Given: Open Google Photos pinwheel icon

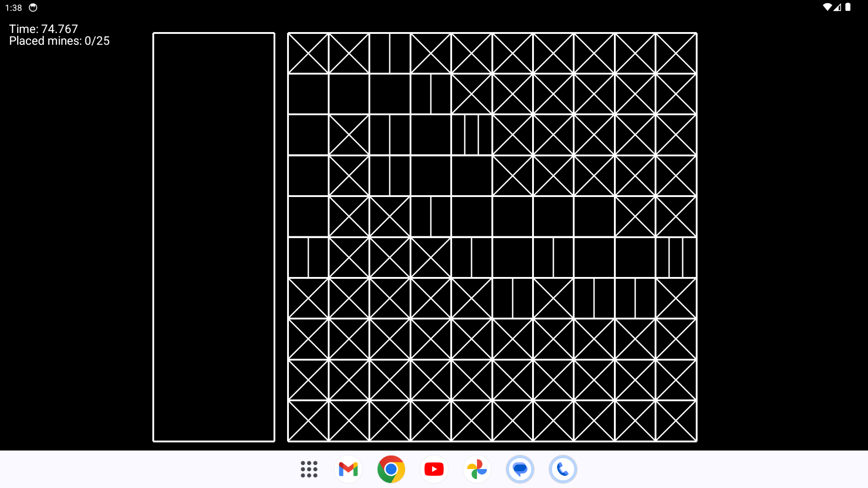Looking at the screenshot, I should tap(477, 469).
